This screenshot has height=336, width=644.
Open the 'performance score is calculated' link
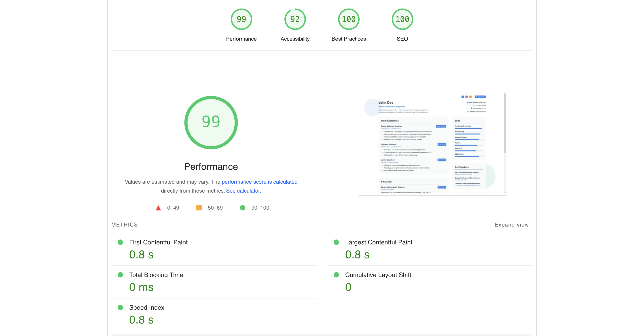pos(259,182)
